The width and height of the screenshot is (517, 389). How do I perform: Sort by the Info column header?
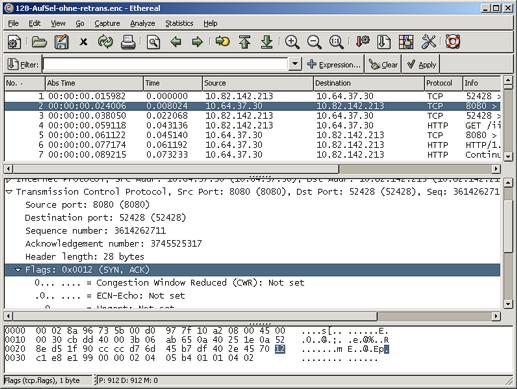point(481,83)
